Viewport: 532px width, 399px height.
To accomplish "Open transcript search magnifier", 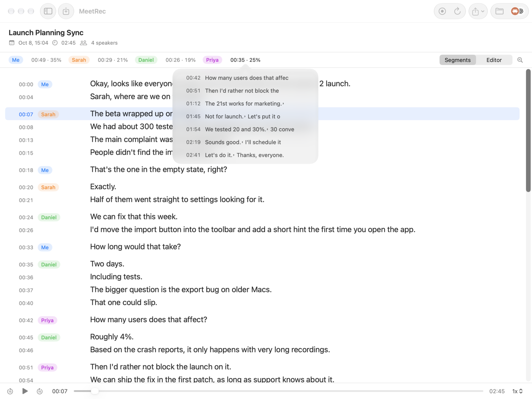I will pos(520,60).
